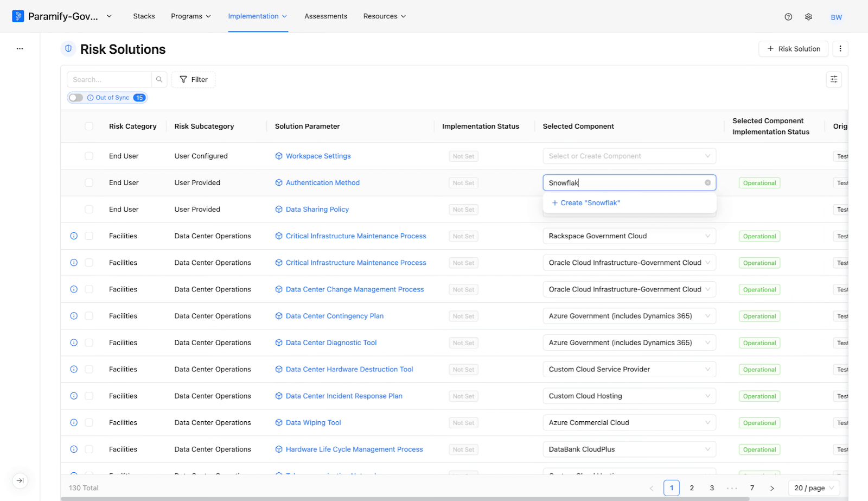Open the DataBank CloudPlus component dropdown
868x501 pixels.
pos(629,449)
